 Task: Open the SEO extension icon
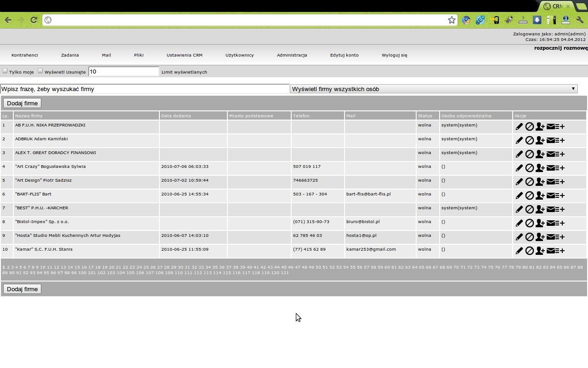481,20
